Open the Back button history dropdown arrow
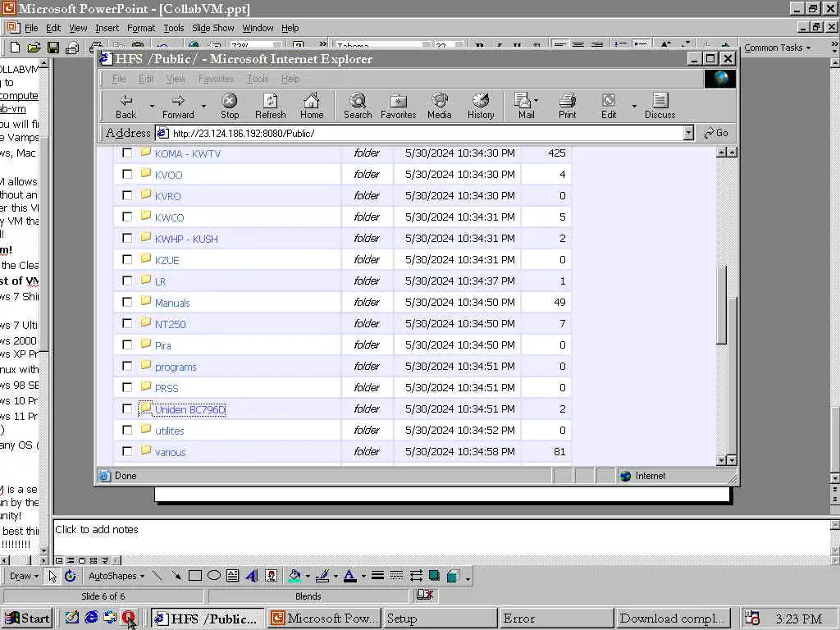840x630 pixels. click(x=152, y=106)
